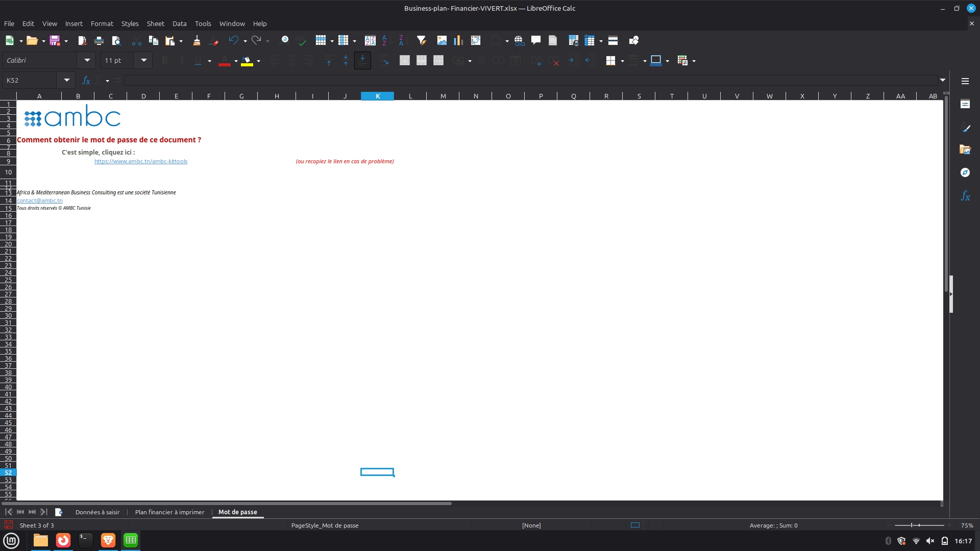The height and width of the screenshot is (551, 980).
Task: Click the contact@ambc.tn email link
Action: tap(40, 201)
